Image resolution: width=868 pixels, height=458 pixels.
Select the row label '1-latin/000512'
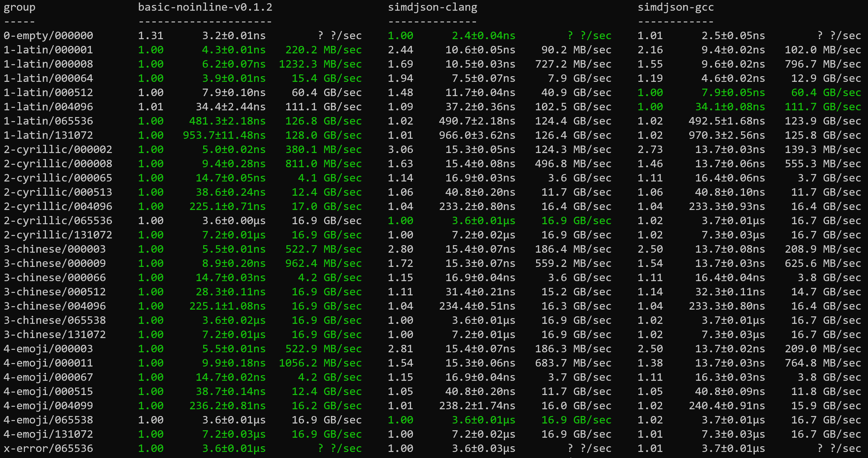(48, 93)
